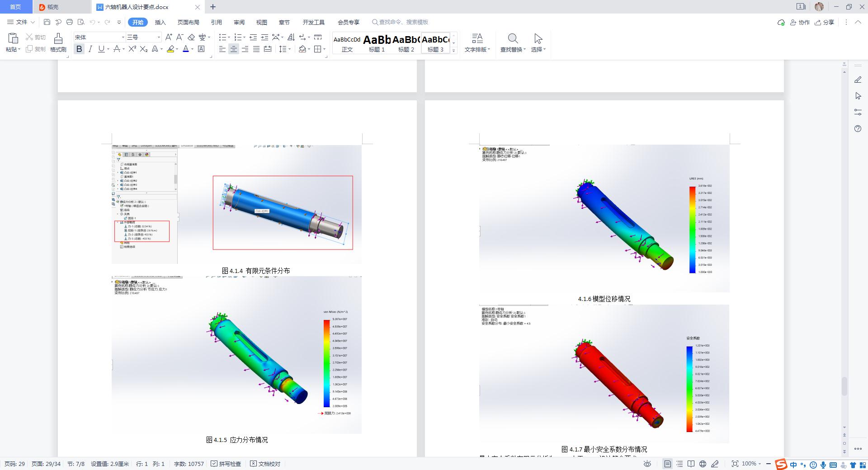Click the fit-page zoom icon in the status bar
The height and width of the screenshot is (470, 868).
coord(735,464)
